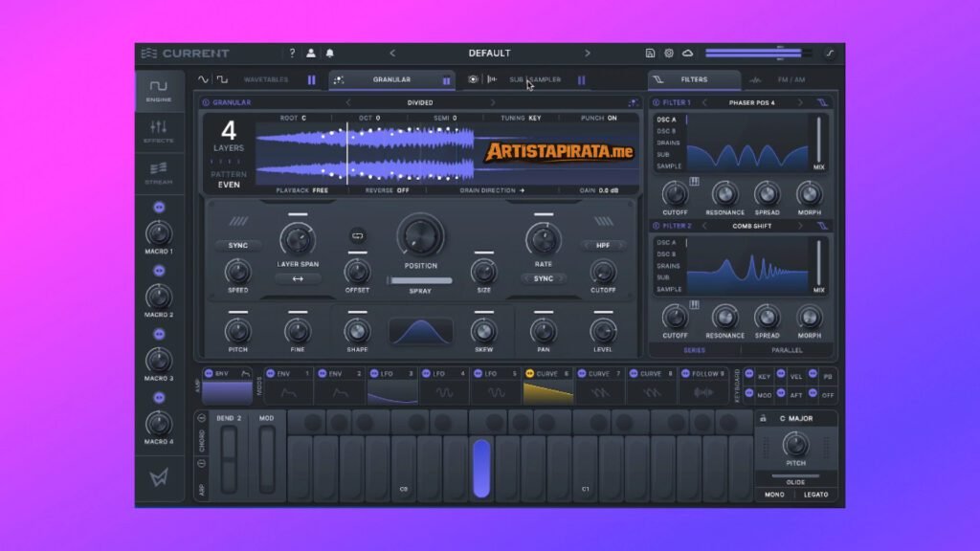Open the Wavetables engine tab
The width and height of the screenshot is (980, 551).
(265, 80)
